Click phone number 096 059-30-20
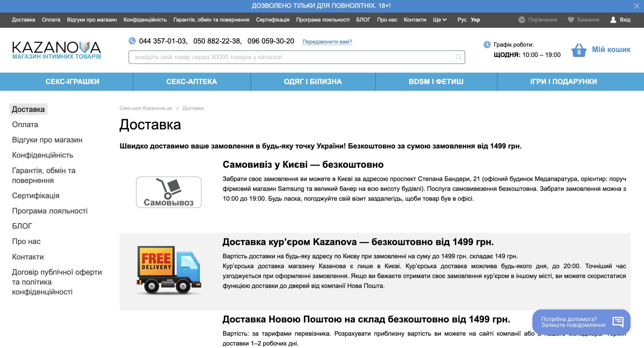Screen dimensions: 644x348 (x=271, y=41)
